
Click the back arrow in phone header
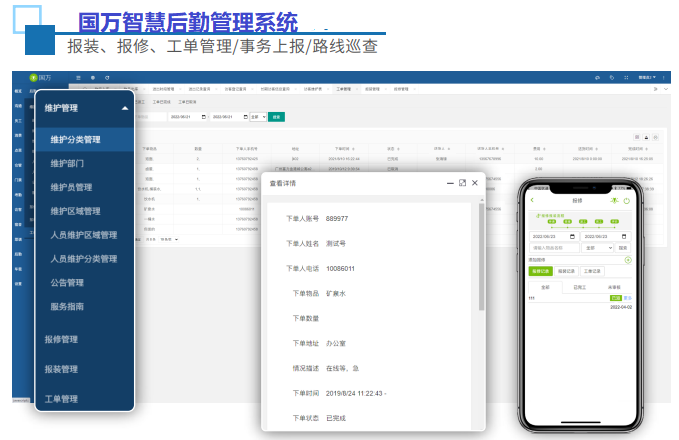coord(533,201)
